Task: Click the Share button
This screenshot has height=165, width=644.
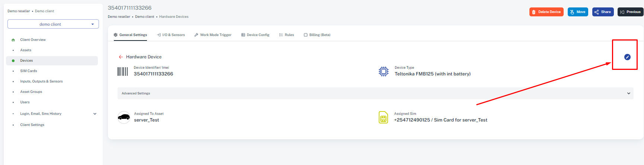Action: (x=603, y=12)
